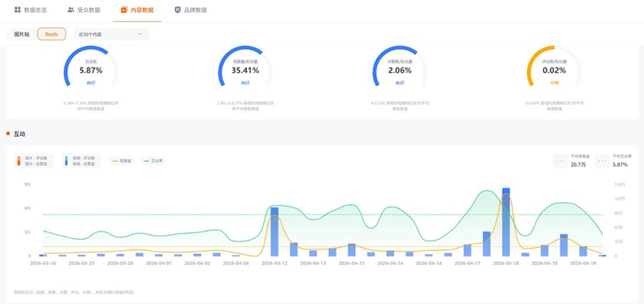The height and width of the screenshot is (304, 644).
Task: Switch to the 图片帖 content type
Action: tap(22, 35)
